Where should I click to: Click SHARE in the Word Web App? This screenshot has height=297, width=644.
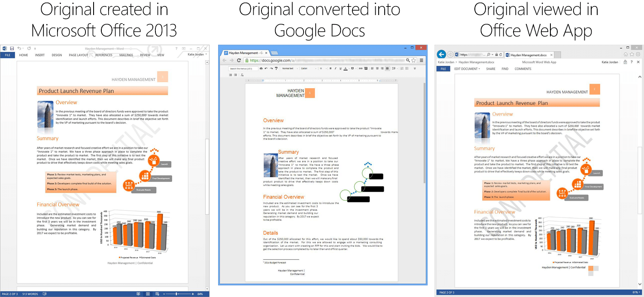(491, 69)
